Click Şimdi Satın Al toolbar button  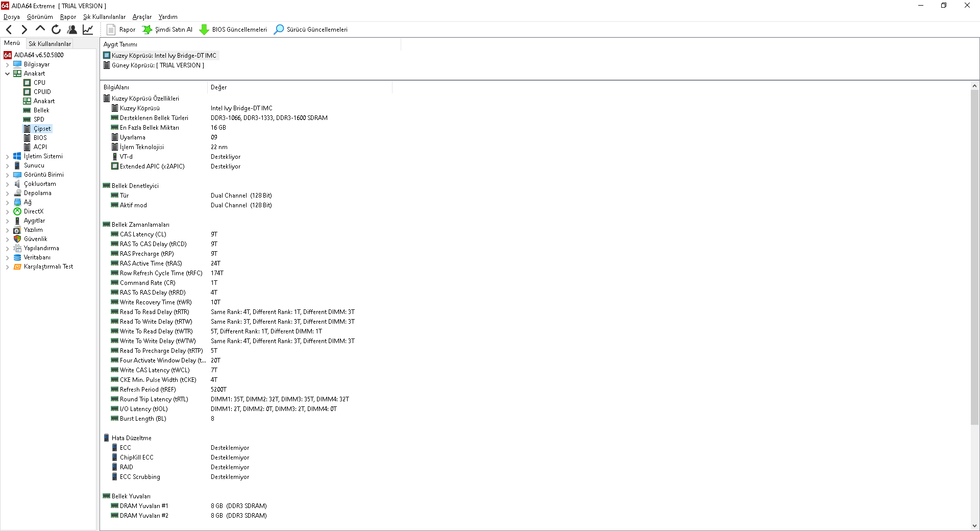167,30
